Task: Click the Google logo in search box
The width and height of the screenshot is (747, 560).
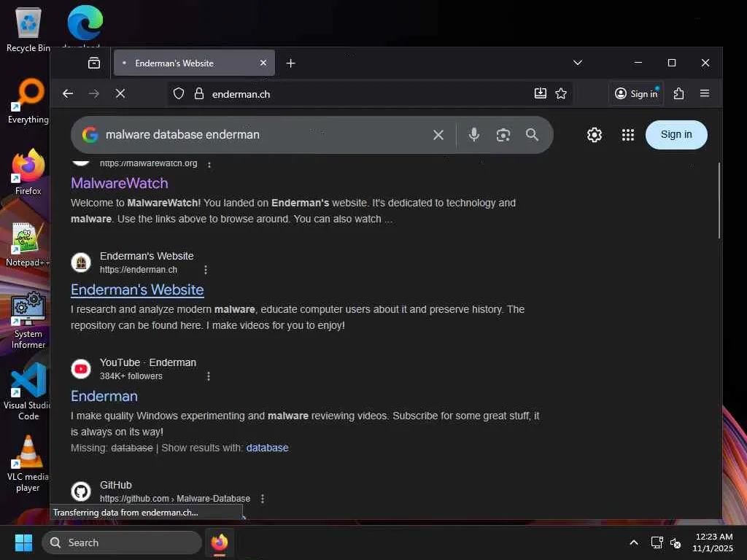Action: [90, 135]
